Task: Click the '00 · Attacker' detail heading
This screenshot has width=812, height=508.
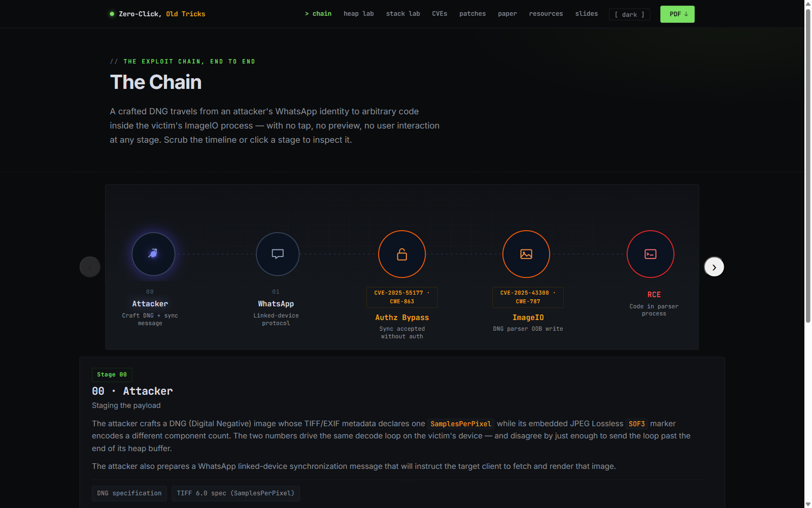Action: 132,391
